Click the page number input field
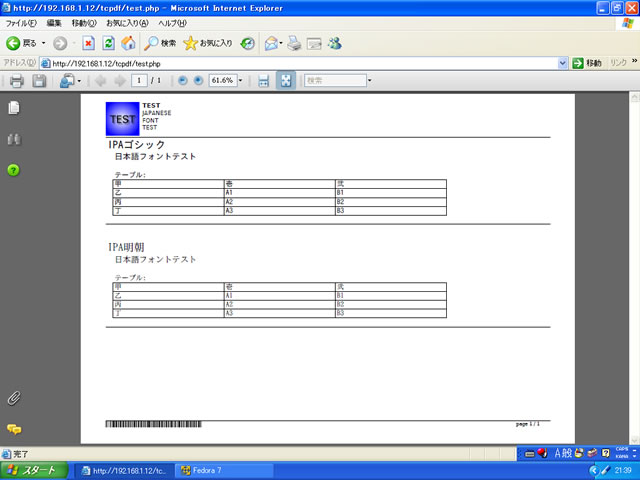 point(141,80)
